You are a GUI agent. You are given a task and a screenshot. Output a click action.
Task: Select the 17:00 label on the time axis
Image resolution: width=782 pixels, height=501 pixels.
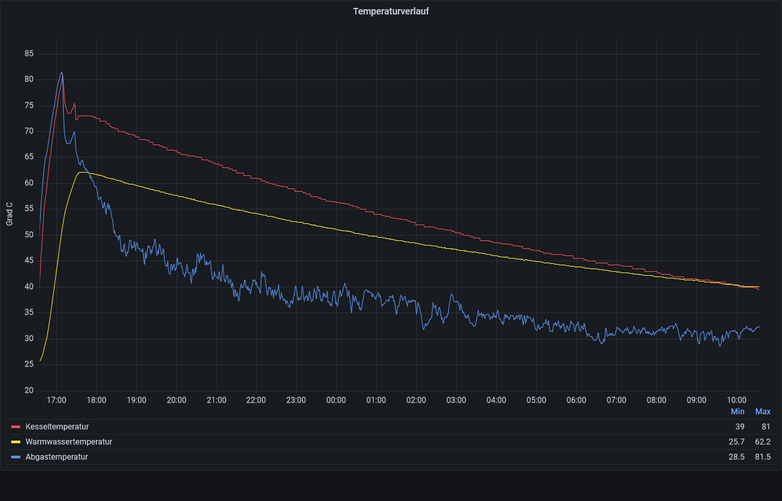click(x=57, y=400)
